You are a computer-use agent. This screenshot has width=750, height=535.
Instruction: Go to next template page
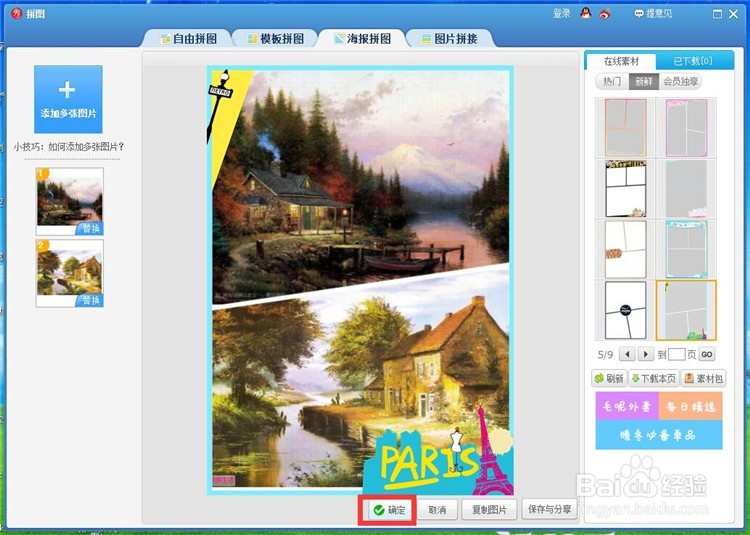click(646, 354)
